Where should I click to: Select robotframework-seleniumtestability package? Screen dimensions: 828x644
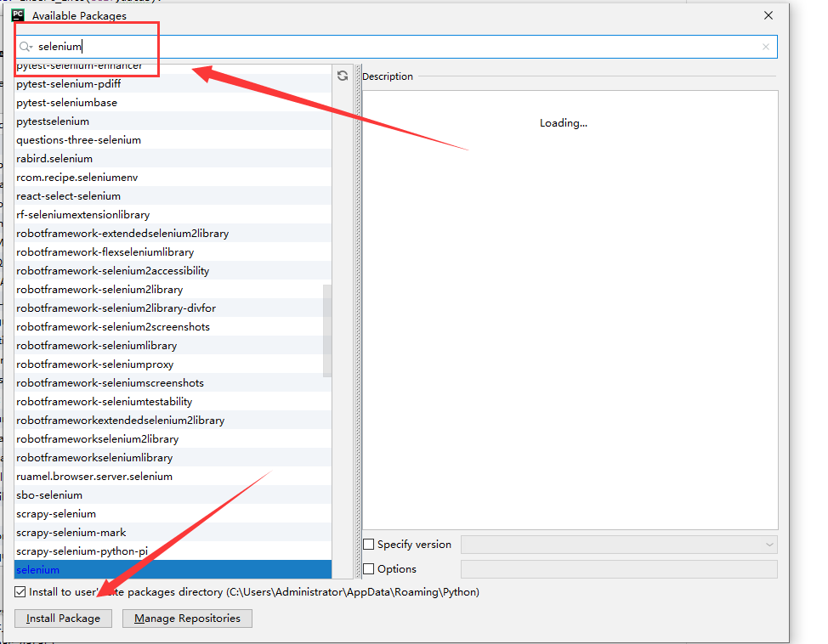pyautogui.click(x=173, y=401)
